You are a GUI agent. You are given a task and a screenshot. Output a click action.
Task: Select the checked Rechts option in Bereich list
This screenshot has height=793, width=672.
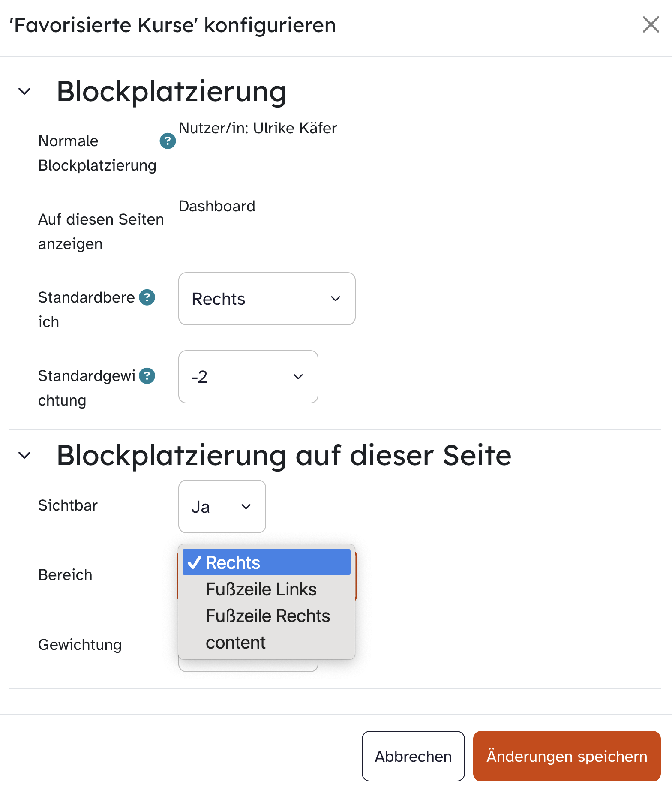point(267,562)
